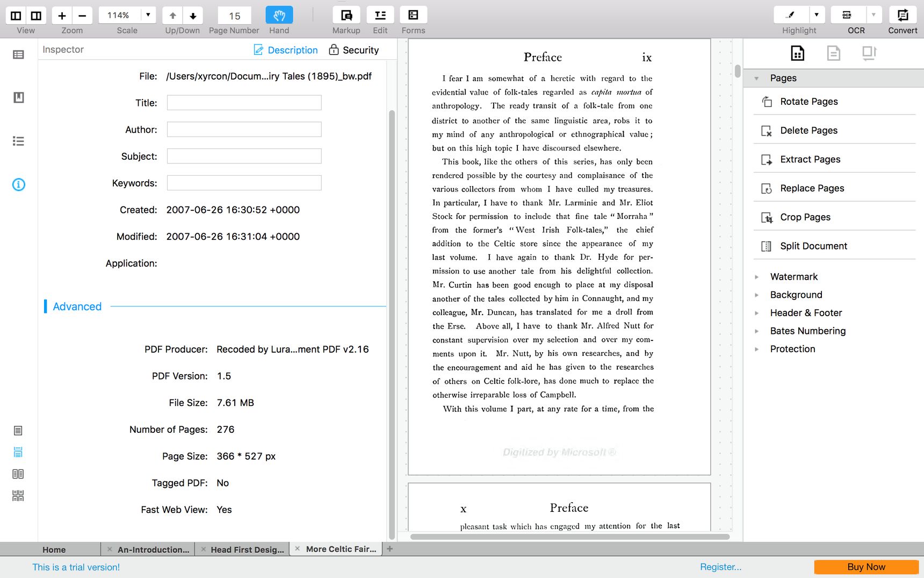Open the third right-panel icon
This screenshot has width=924, height=578.
[x=869, y=53]
